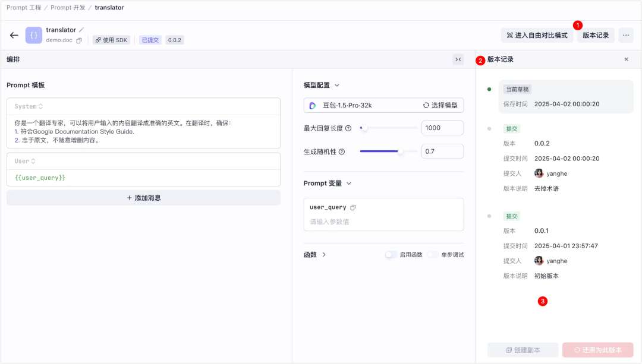Copy the demo.doc key icon

pyautogui.click(x=79, y=40)
